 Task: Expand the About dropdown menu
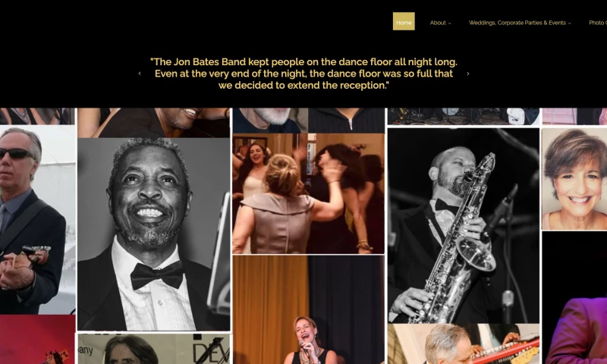440,23
